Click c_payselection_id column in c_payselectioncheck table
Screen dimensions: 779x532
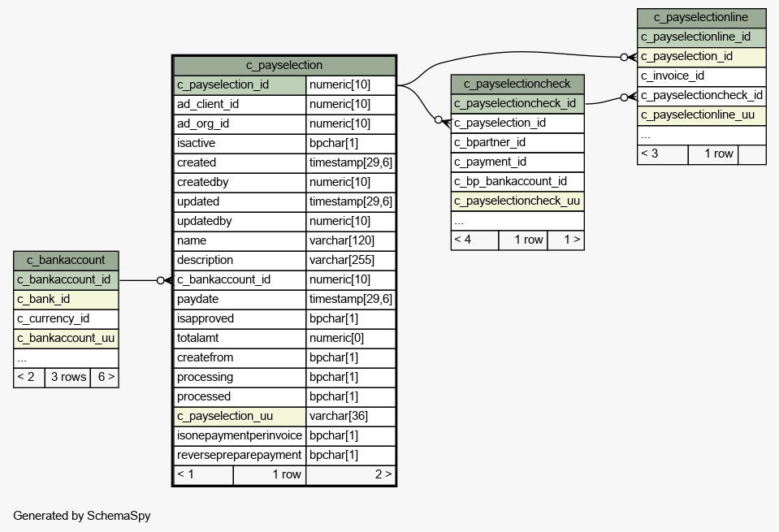coord(517,123)
